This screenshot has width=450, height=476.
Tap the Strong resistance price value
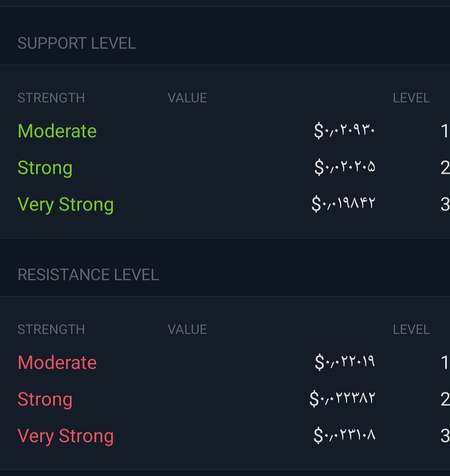tap(343, 398)
